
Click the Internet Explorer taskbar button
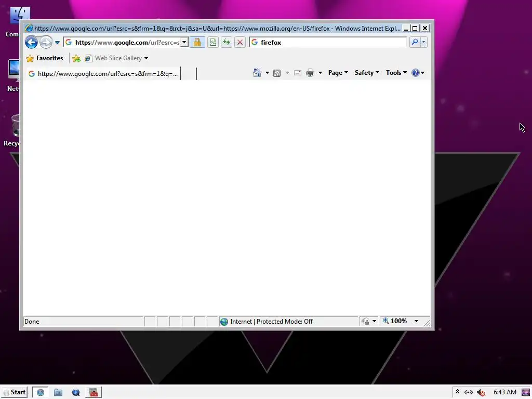coord(41,393)
